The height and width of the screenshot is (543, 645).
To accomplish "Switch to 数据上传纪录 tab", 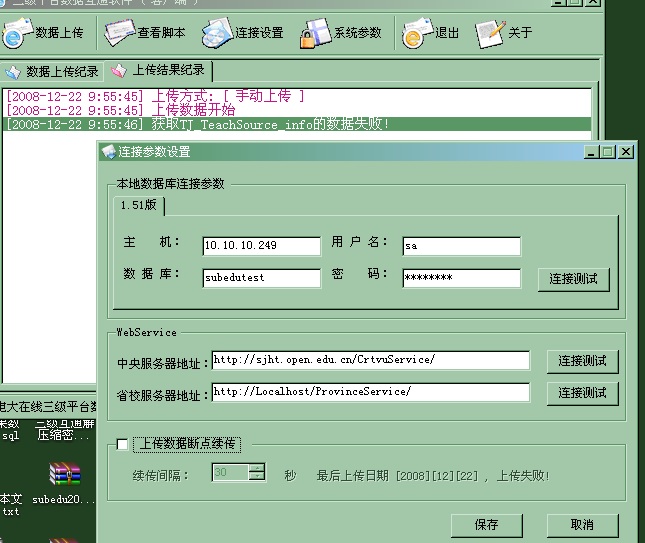I will point(53,72).
